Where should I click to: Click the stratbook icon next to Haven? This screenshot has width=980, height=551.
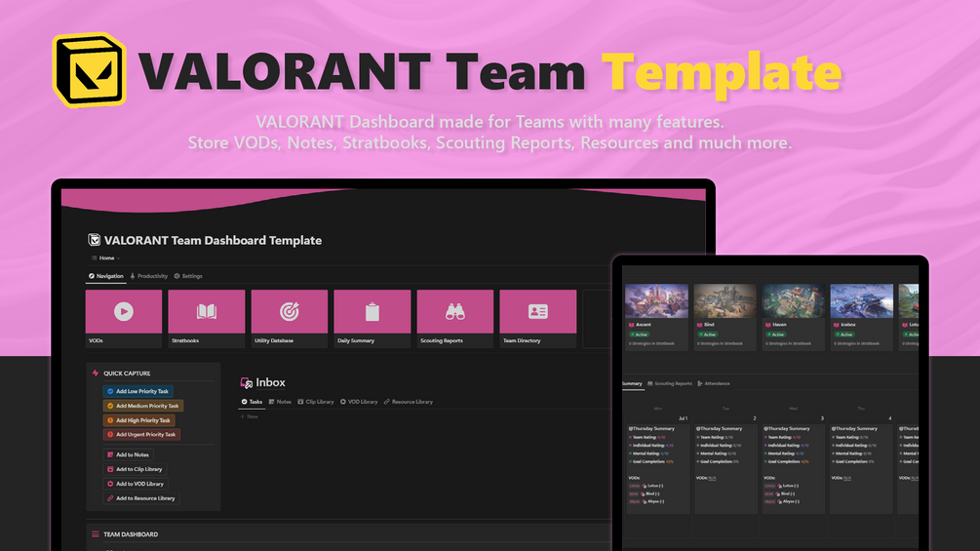tap(768, 325)
